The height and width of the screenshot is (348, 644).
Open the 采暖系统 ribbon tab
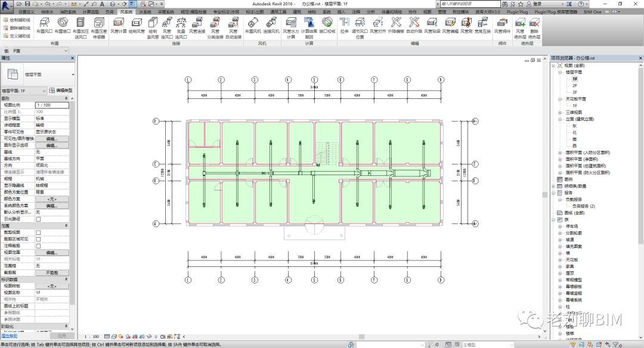click(166, 12)
